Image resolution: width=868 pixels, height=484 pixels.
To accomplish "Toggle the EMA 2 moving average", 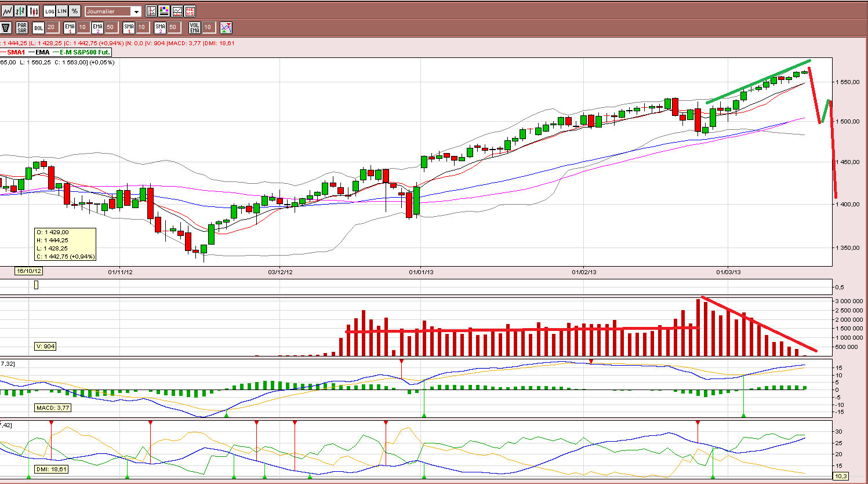I will 97,27.
